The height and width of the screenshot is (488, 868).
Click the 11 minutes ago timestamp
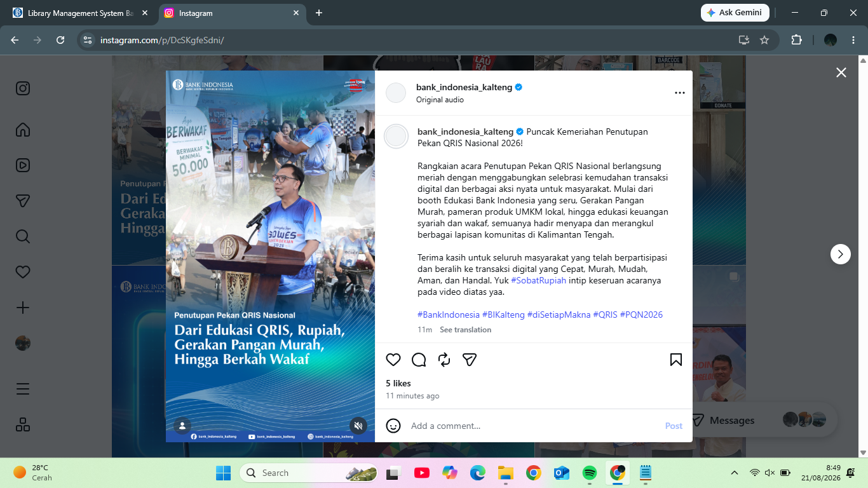pos(412,396)
